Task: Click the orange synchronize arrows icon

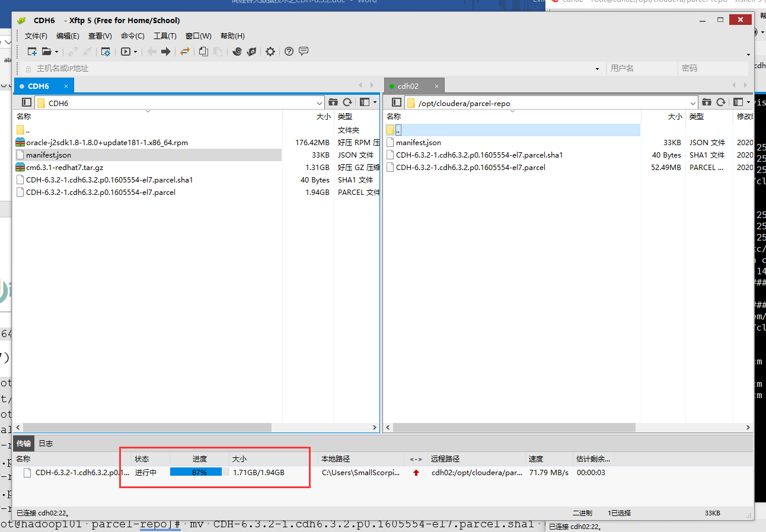Action: 185,52
